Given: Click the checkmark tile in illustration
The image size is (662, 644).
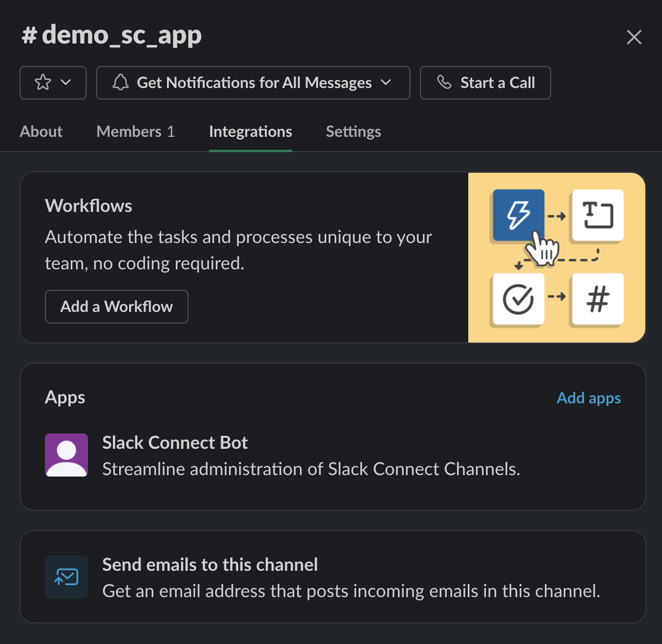Looking at the screenshot, I should (x=519, y=299).
